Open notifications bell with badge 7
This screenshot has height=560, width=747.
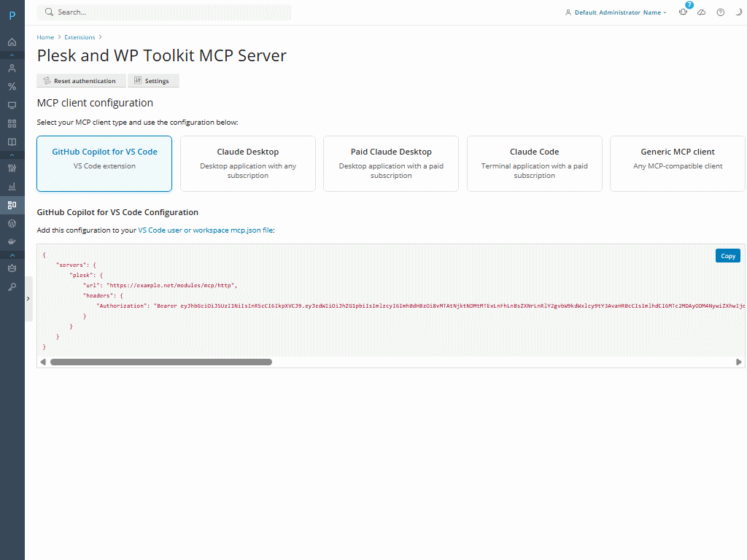pyautogui.click(x=683, y=12)
